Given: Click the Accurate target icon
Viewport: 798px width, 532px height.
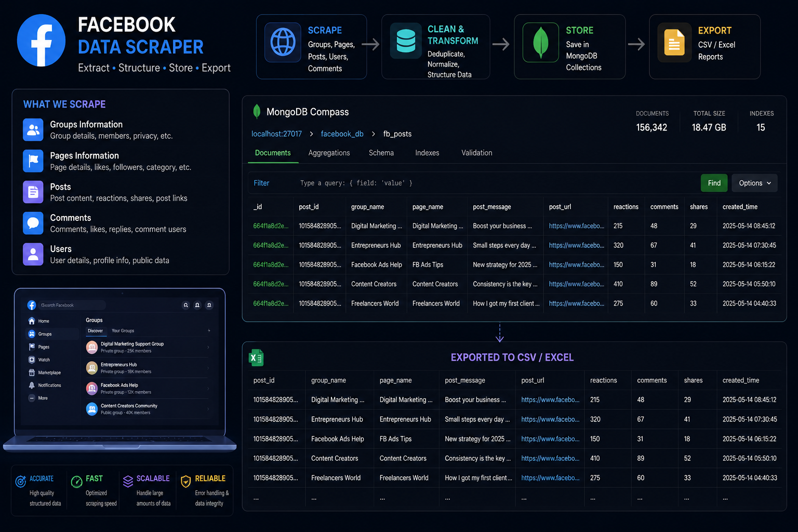Looking at the screenshot, I should coord(21,482).
